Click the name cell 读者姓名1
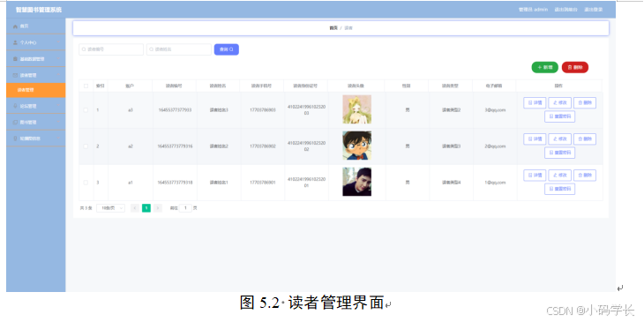The image size is (644, 322). point(219,183)
